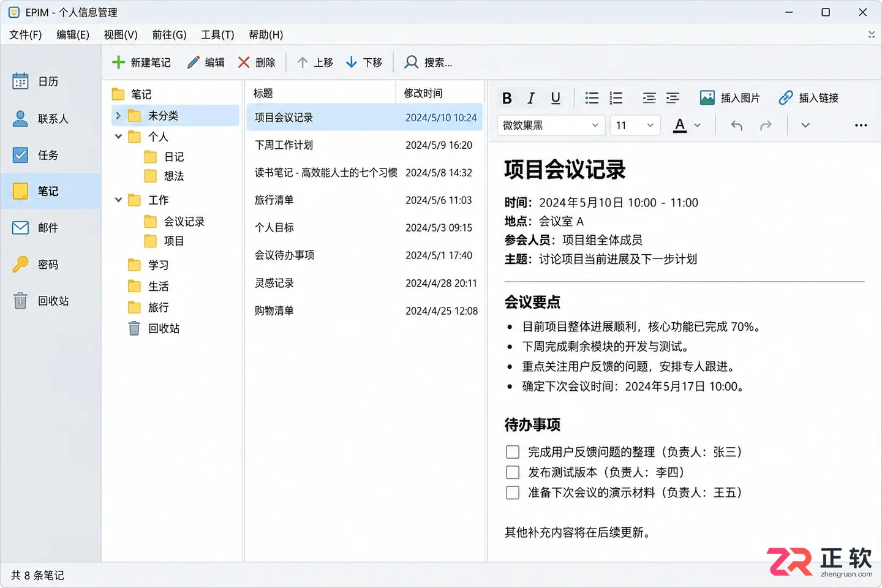The image size is (882, 588).
Task: Undo the last edit
Action: point(737,125)
